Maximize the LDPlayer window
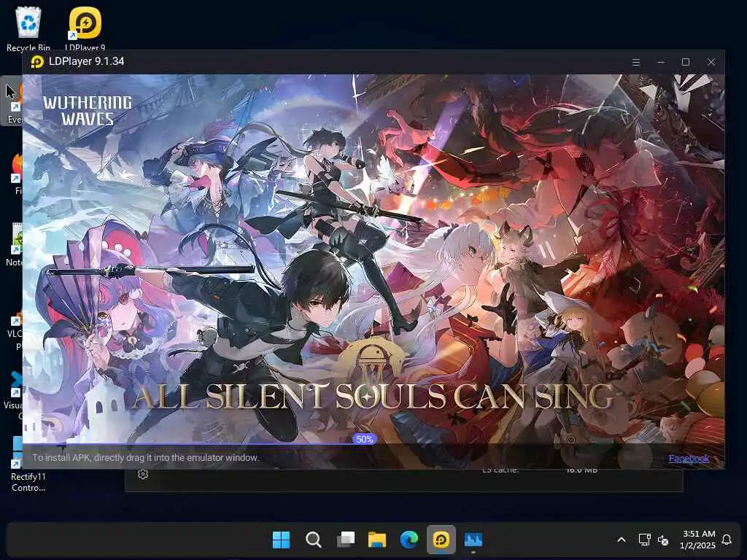Screen dimensions: 747x560 point(686,63)
